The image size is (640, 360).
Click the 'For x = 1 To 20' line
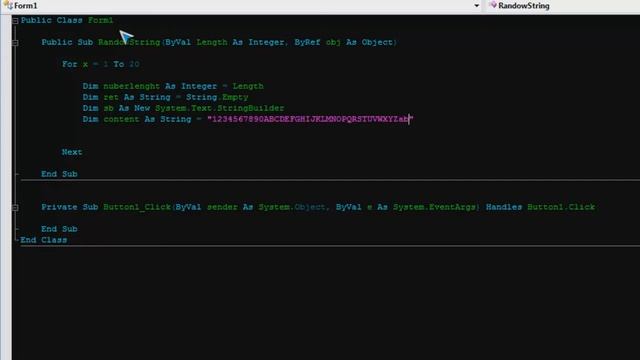pos(101,64)
